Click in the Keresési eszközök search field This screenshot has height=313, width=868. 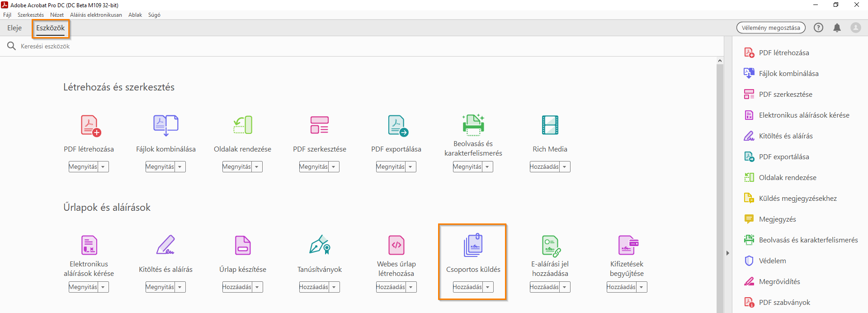click(x=362, y=46)
